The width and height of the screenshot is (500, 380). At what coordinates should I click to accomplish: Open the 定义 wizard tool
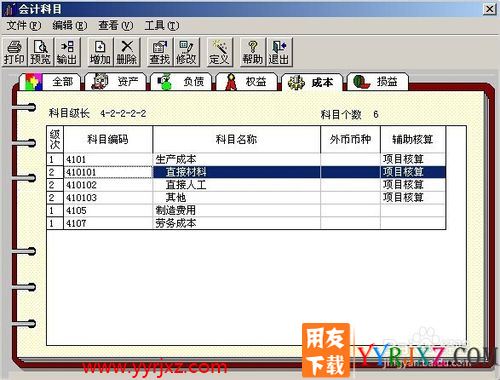[219, 52]
